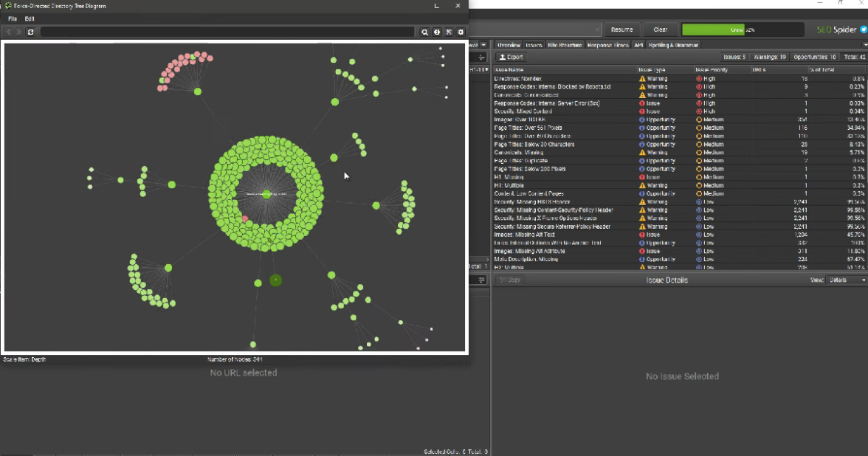Click the info icon beside the search magnifier
This screenshot has width=868, height=456.
click(437, 32)
